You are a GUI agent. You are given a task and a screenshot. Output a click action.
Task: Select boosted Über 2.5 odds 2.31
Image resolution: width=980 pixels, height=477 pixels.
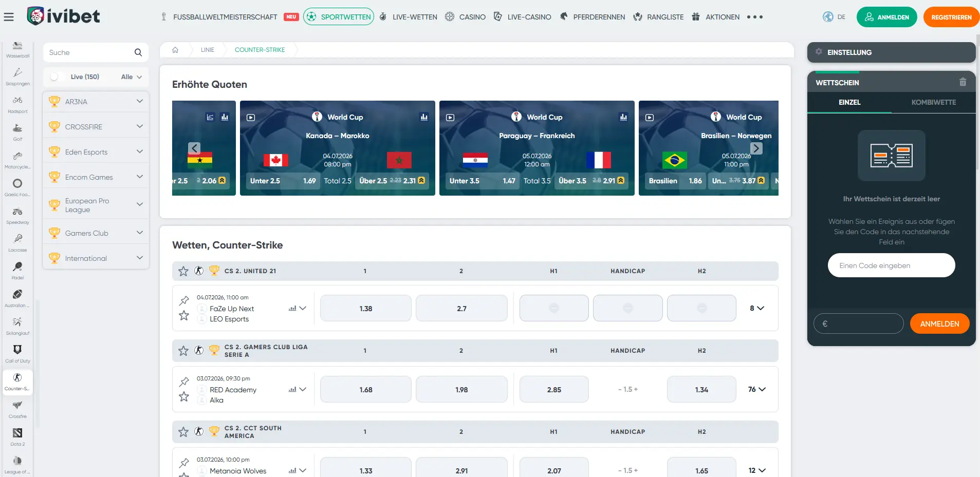pyautogui.click(x=392, y=181)
